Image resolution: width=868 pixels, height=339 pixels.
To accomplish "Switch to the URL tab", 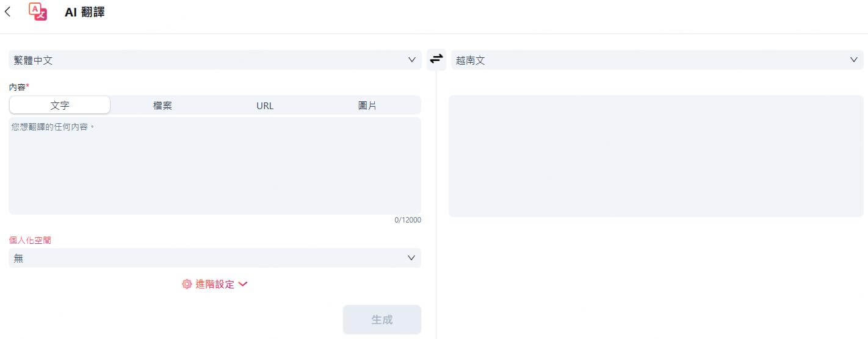I will [265, 105].
